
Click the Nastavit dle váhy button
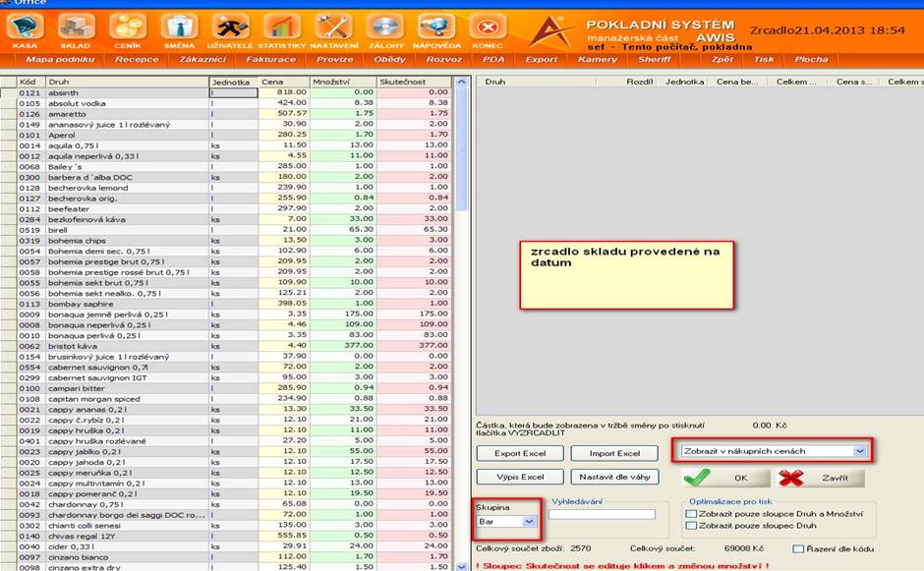[x=614, y=477]
